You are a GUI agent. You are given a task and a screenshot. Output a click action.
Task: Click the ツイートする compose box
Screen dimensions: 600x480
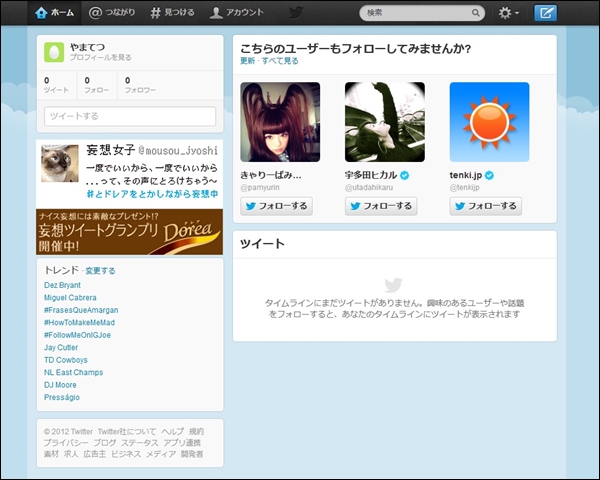click(130, 116)
